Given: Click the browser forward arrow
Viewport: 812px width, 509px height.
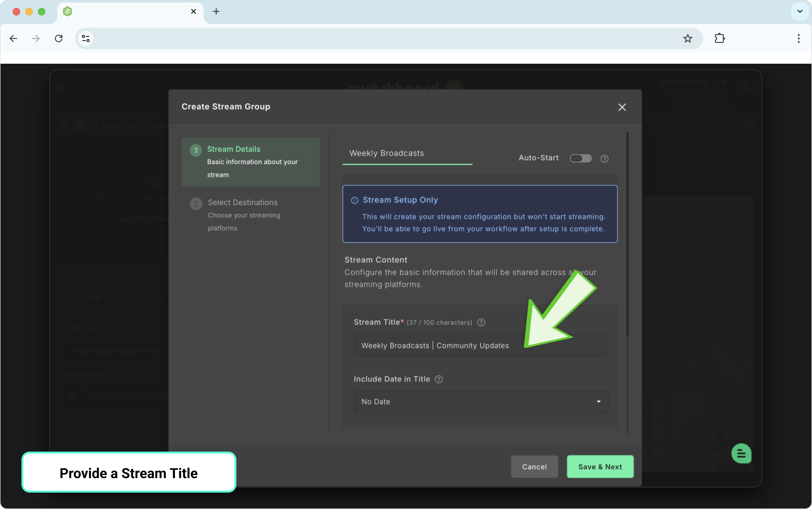Looking at the screenshot, I should coord(36,38).
